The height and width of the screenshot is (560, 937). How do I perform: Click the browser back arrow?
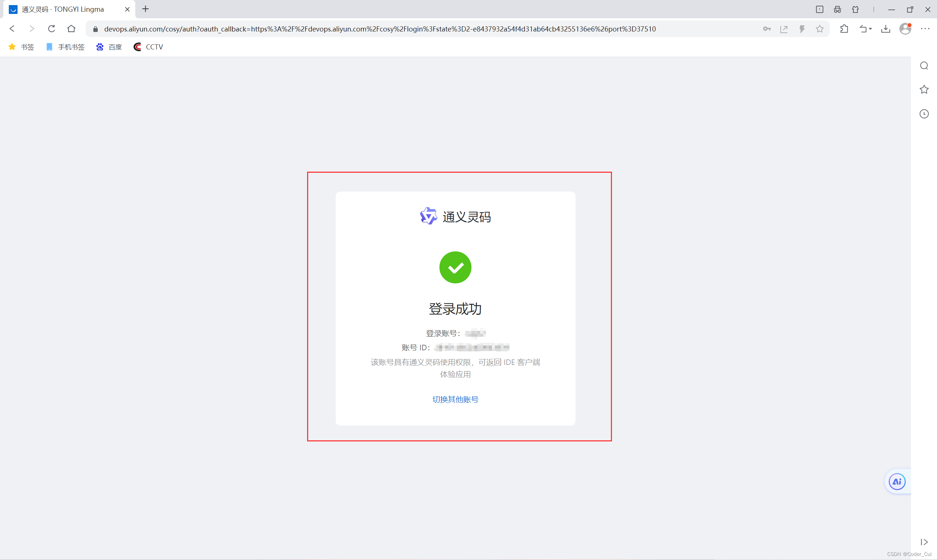12,29
